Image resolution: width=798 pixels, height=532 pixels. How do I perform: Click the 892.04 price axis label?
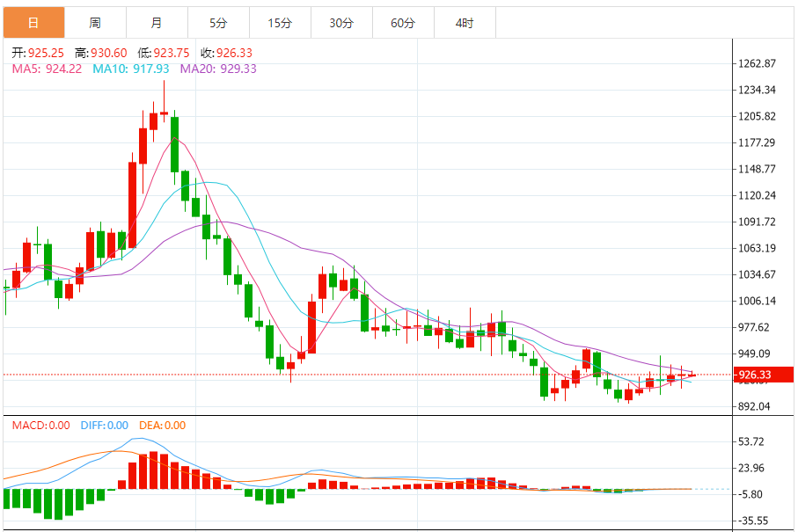[754, 406]
